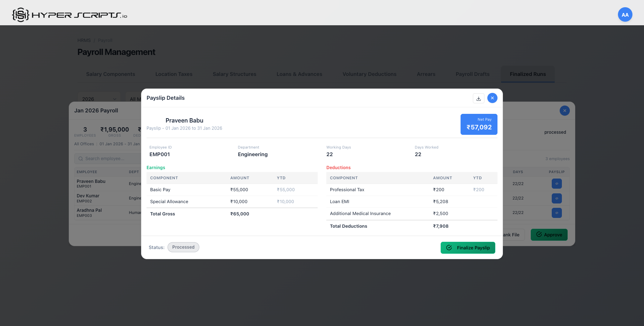Click the Finalize Payslip button
644x326 pixels.
(x=468, y=248)
